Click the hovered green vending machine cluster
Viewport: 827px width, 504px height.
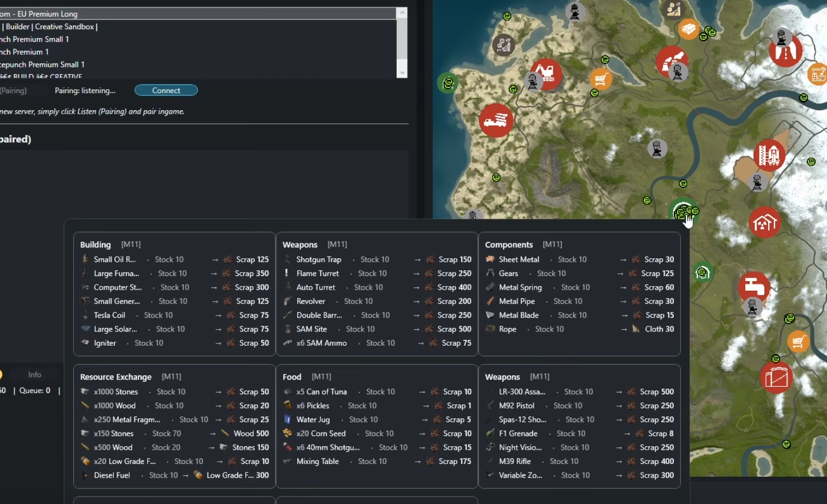coord(683,211)
